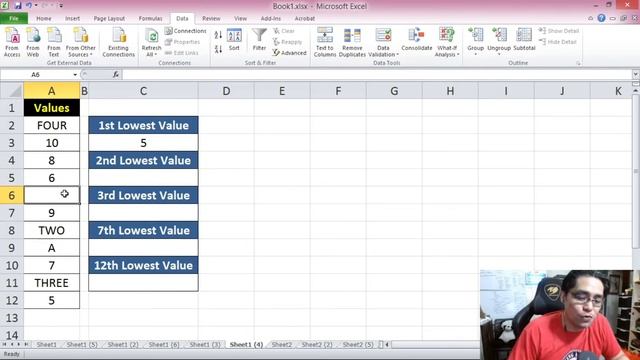
Task: Click the Undo icon in quick access
Action: tap(29, 6)
